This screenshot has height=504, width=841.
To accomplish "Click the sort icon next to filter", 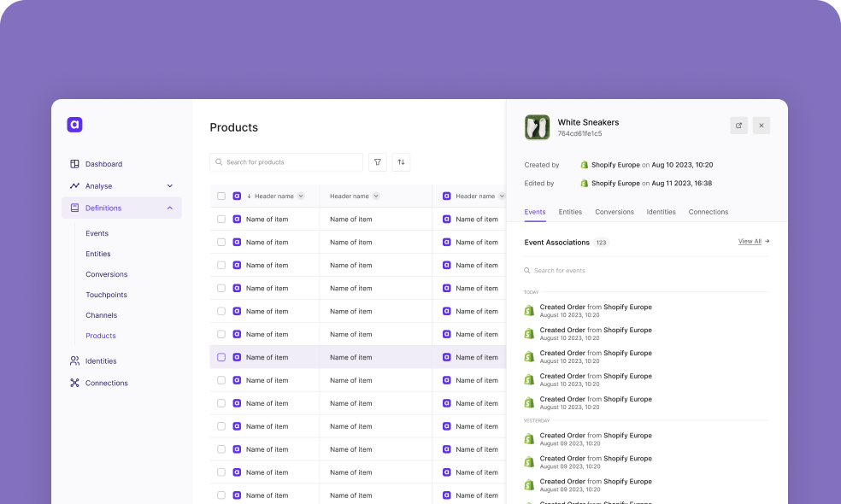I will (401, 162).
